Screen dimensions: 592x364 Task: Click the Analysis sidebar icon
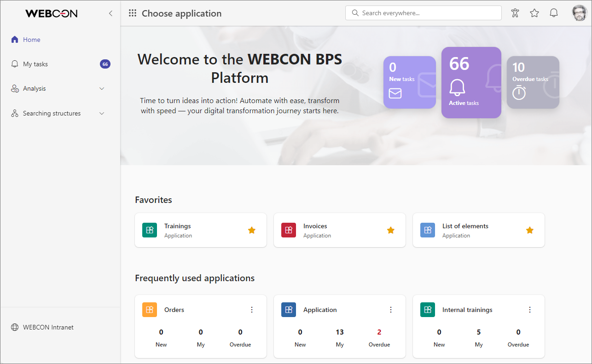[x=15, y=89]
